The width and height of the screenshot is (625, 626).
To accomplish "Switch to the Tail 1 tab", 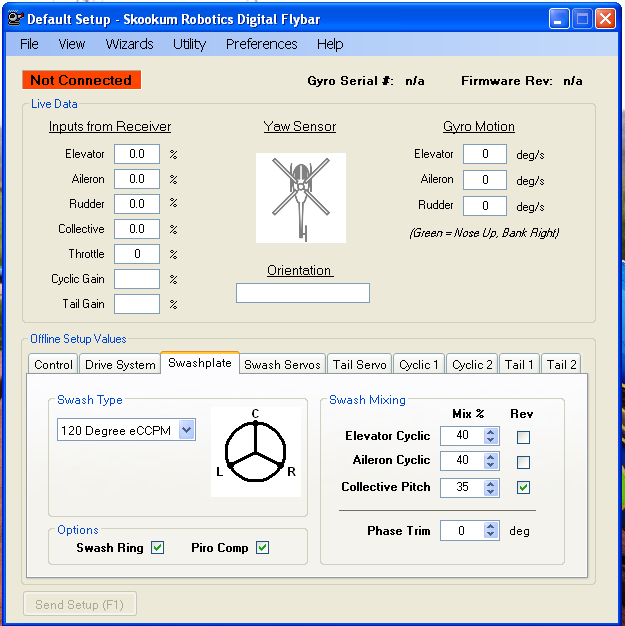I will 519,364.
